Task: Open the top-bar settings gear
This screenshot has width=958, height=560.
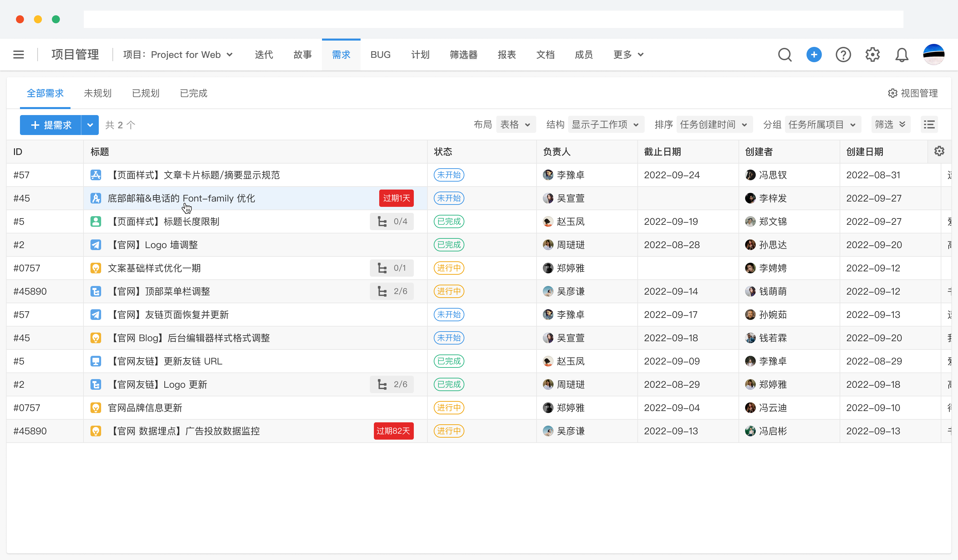Action: (x=873, y=55)
